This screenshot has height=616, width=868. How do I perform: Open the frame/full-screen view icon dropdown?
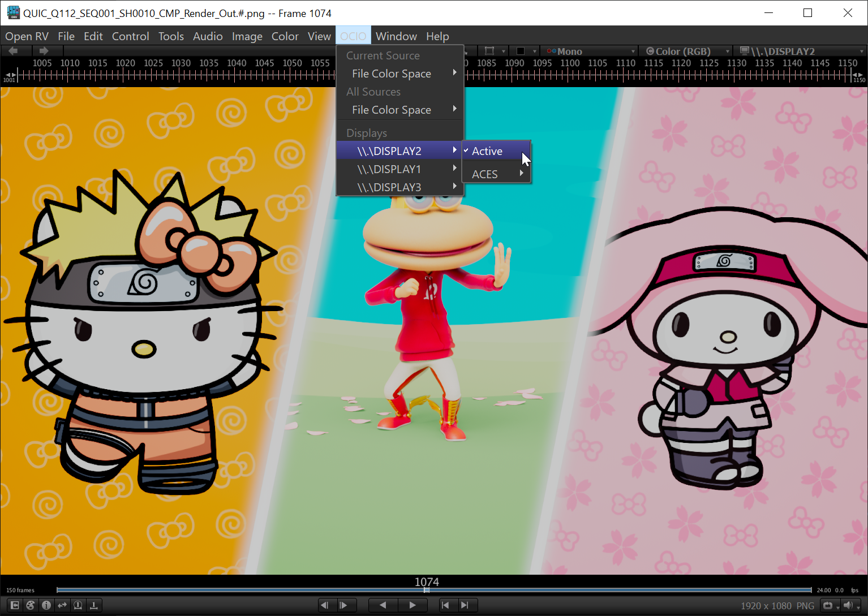pos(493,51)
